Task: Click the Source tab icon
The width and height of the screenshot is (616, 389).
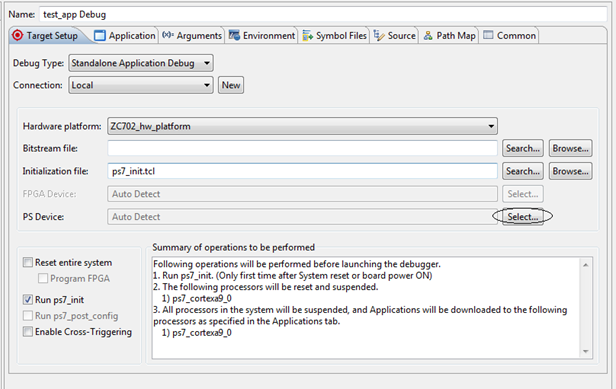Action: pyautogui.click(x=379, y=35)
